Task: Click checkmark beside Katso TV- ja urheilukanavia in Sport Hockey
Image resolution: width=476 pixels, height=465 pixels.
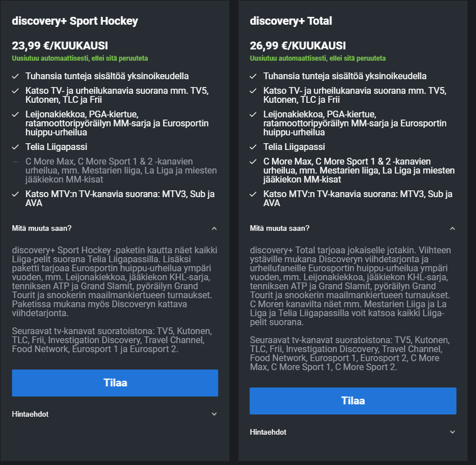Action: pos(15,91)
